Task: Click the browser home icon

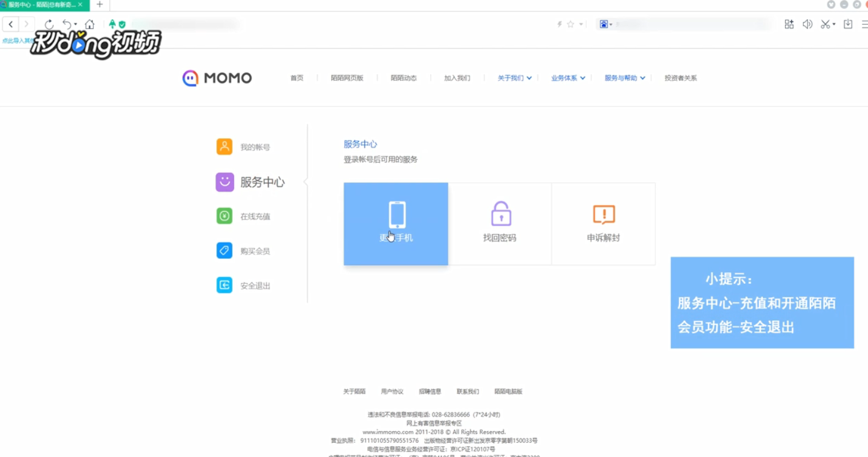Action: (x=90, y=24)
